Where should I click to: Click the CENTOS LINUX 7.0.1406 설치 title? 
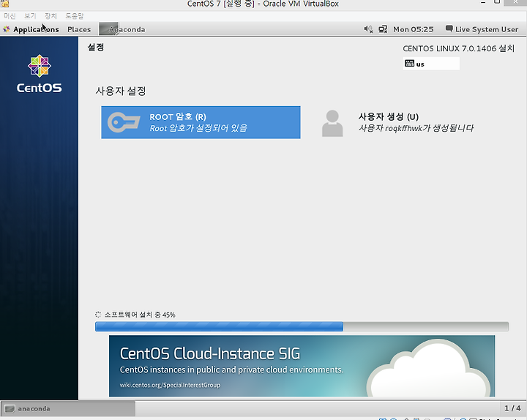tap(458, 48)
